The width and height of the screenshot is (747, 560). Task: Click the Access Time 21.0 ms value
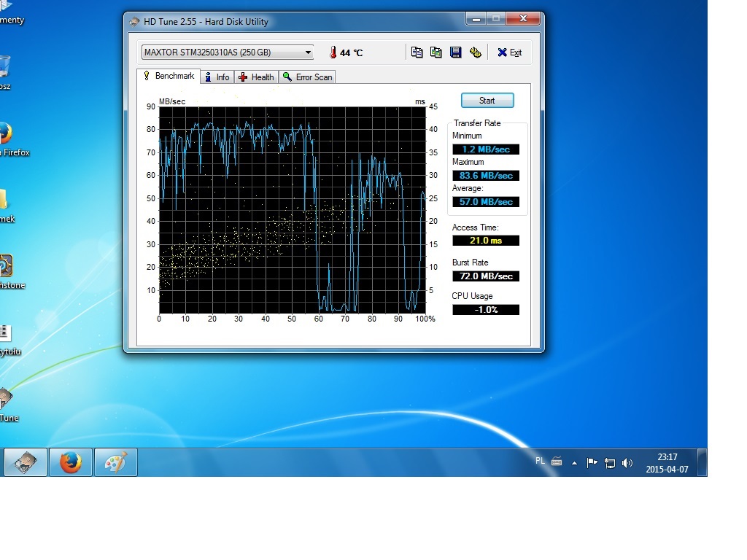[x=485, y=241]
